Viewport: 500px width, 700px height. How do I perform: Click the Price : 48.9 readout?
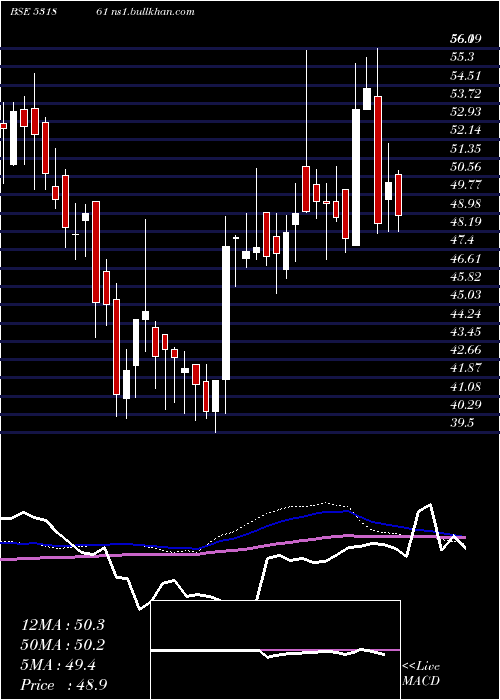click(63, 685)
